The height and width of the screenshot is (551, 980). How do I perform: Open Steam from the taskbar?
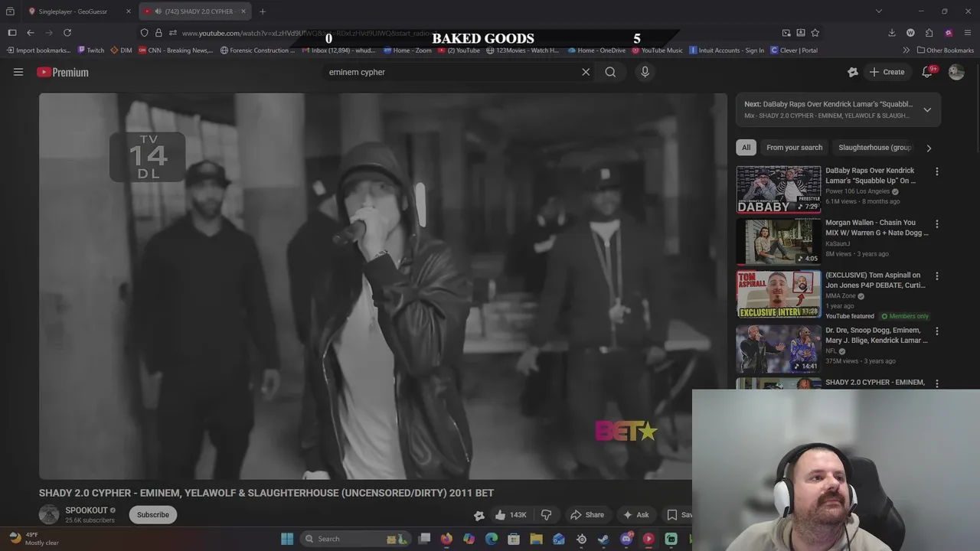[603, 539]
